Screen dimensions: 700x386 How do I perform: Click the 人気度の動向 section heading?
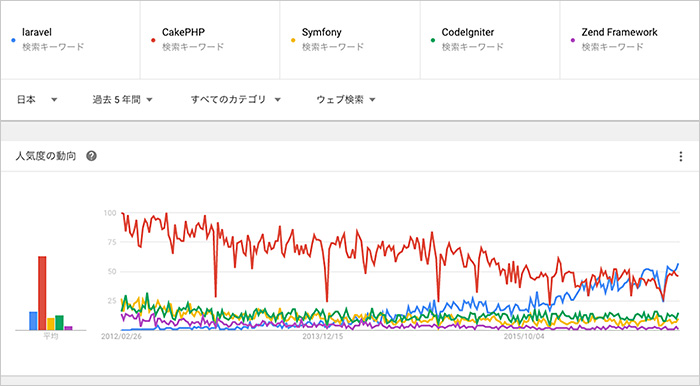(46, 156)
